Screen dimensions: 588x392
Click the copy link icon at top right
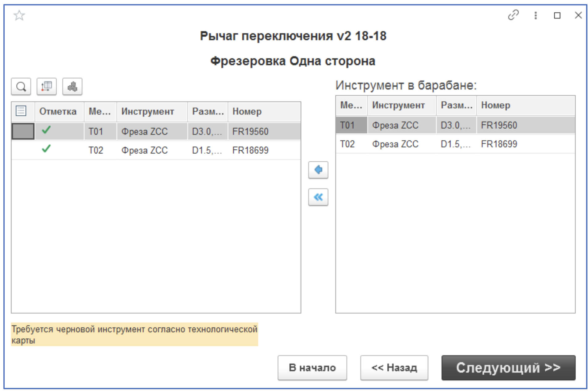514,15
